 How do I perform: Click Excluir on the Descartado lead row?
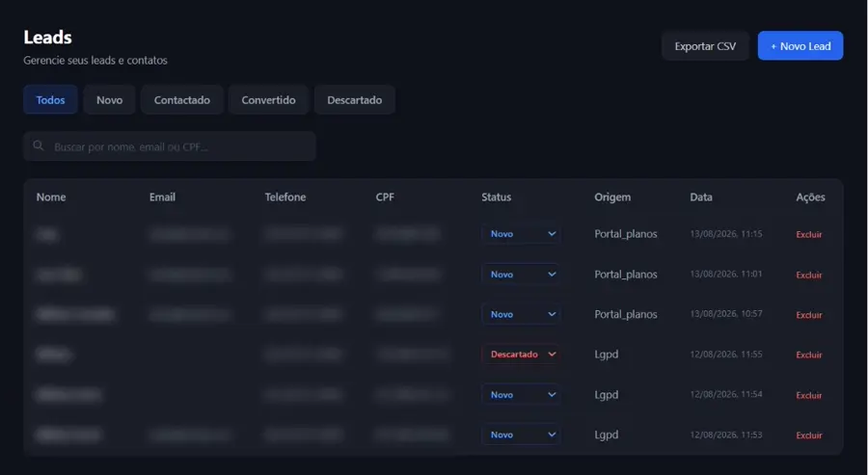tap(809, 355)
